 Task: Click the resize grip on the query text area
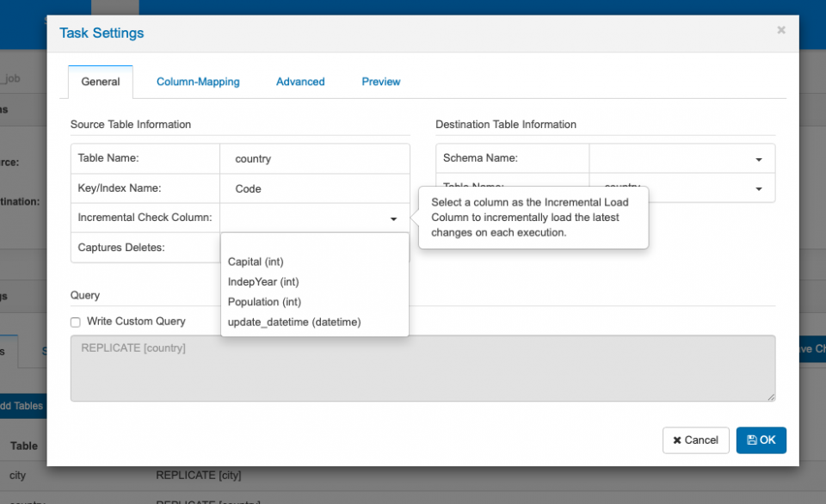click(770, 396)
